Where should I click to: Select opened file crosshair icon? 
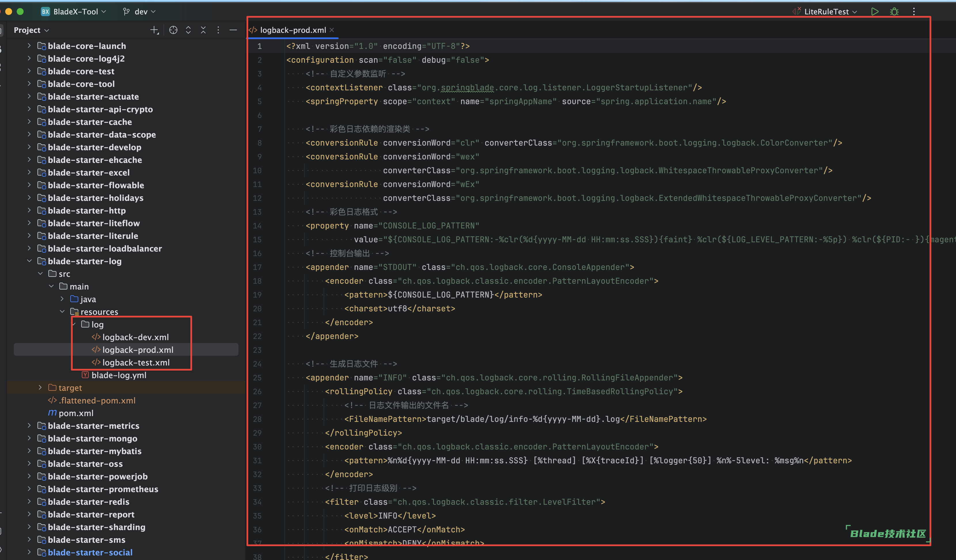point(173,30)
